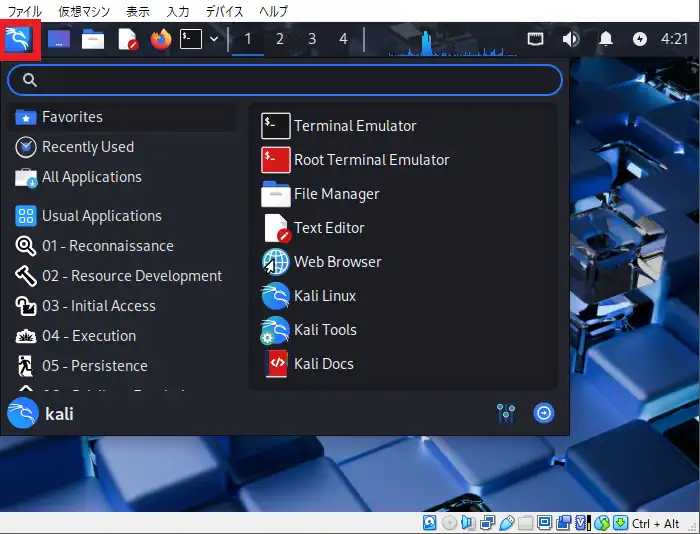Image resolution: width=700 pixels, height=534 pixels.
Task: Open the menu settings sliders icon
Action: (506, 413)
